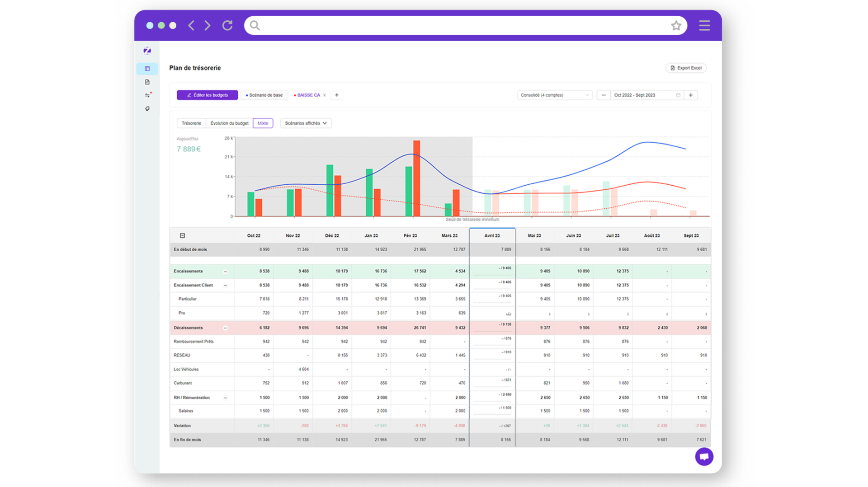Click the Sept 23 column header
868x487 pixels.
pos(691,235)
